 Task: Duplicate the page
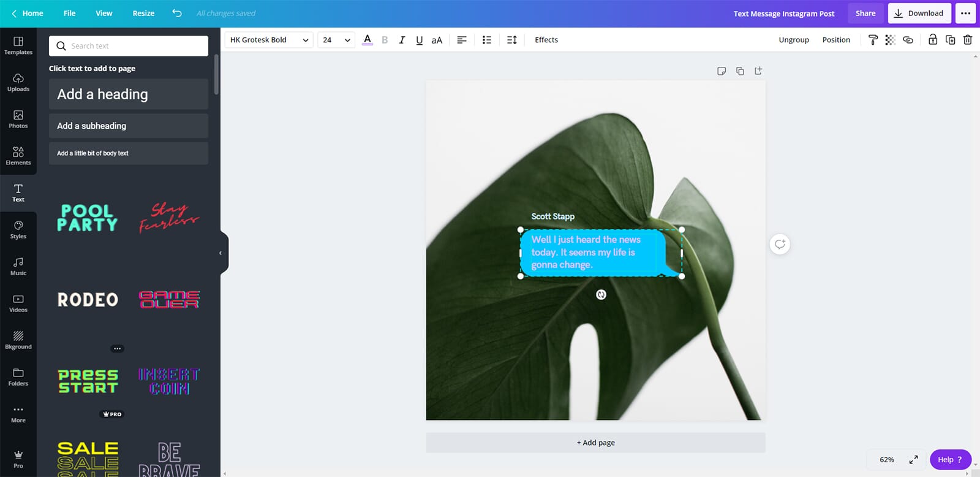tap(740, 71)
